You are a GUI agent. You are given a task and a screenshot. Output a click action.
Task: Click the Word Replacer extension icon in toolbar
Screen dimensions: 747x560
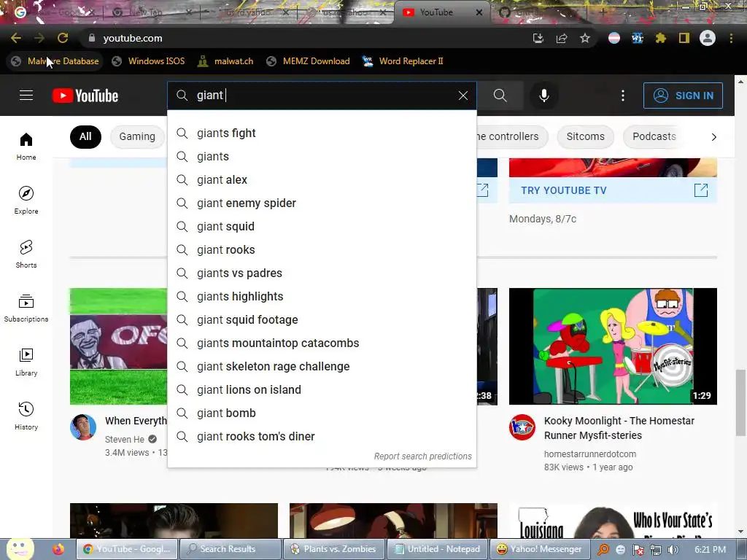click(x=638, y=38)
